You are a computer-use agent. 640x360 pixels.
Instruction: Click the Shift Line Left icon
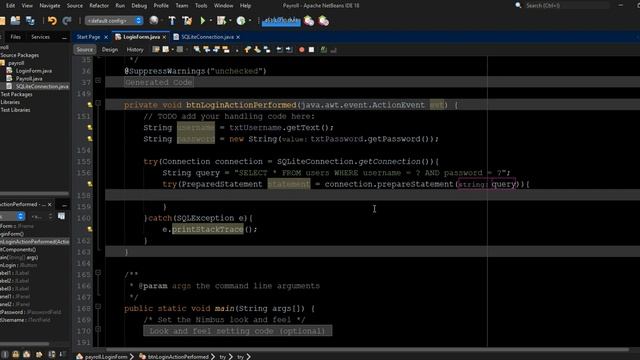tap(279, 49)
